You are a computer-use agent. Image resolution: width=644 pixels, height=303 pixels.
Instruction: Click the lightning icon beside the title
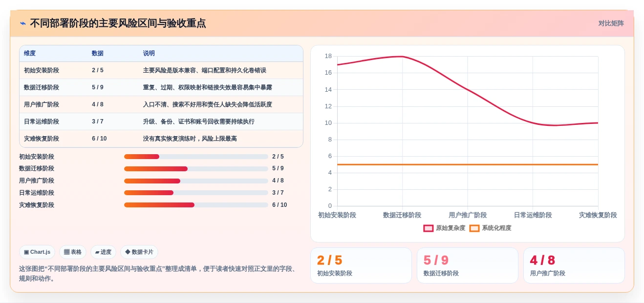click(23, 23)
